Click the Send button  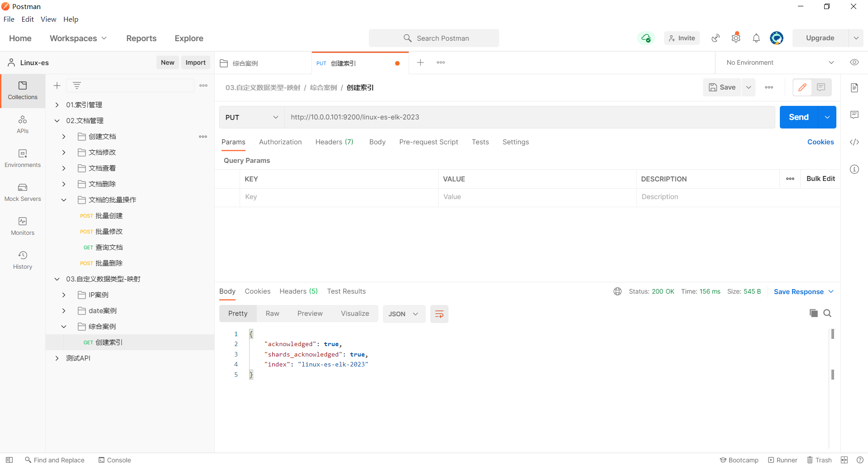pos(799,117)
